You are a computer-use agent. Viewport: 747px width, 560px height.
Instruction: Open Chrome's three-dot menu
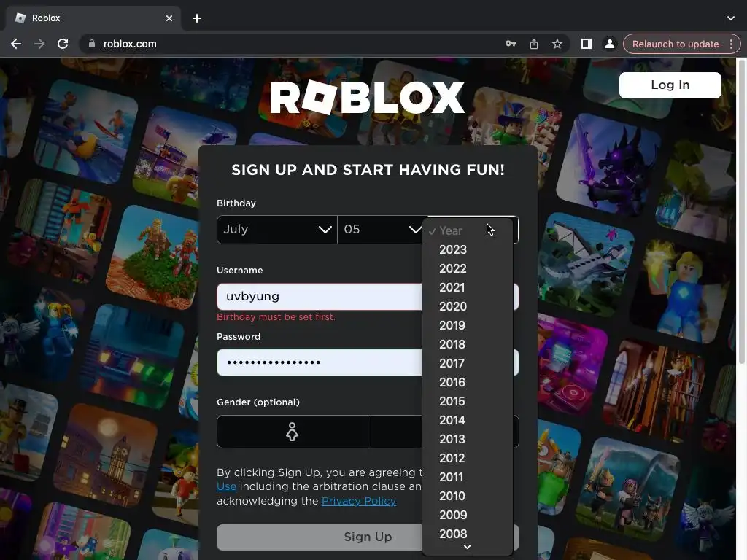[x=731, y=44]
